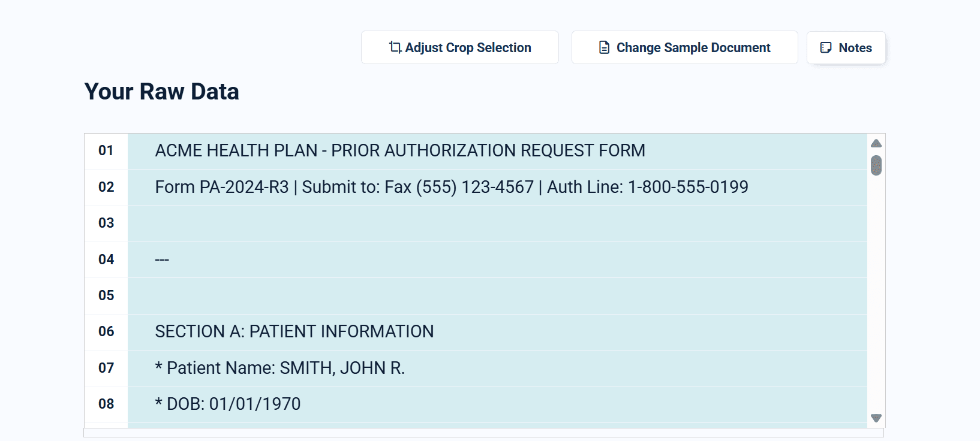The width and height of the screenshot is (980, 441).
Task: Select the Patient Name row for SMITH, JOHN R.
Action: (420, 368)
